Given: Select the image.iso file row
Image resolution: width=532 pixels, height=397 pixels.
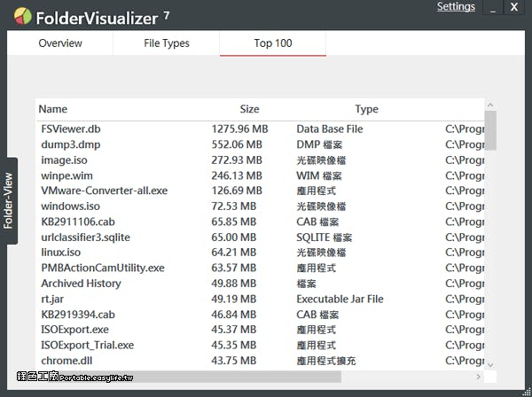Looking at the screenshot, I should [x=261, y=160].
